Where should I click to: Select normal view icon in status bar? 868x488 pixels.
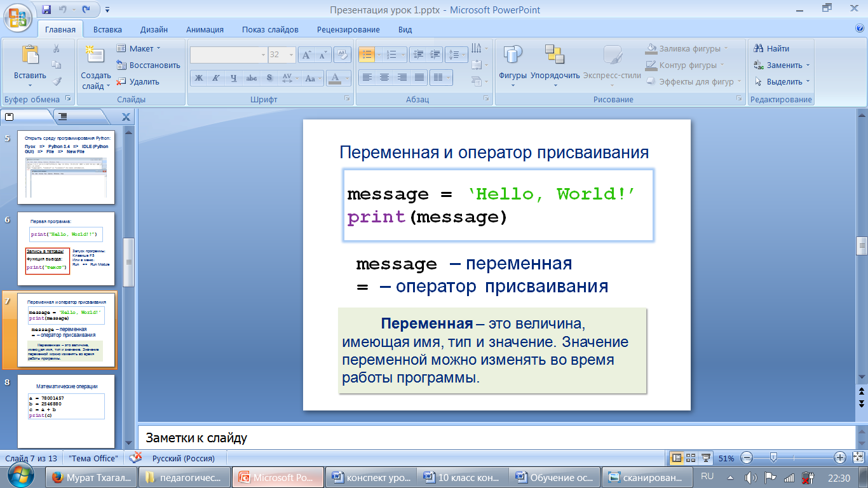pyautogui.click(x=677, y=457)
